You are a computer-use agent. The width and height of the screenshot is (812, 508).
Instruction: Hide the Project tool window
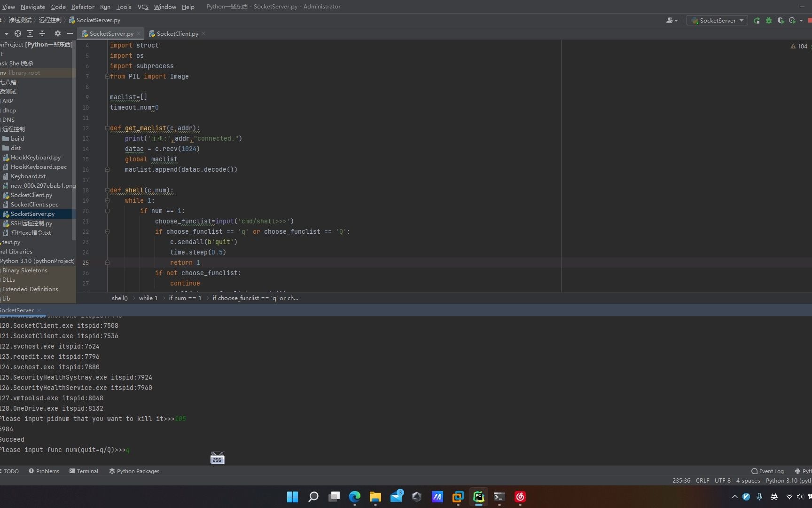[70, 33]
